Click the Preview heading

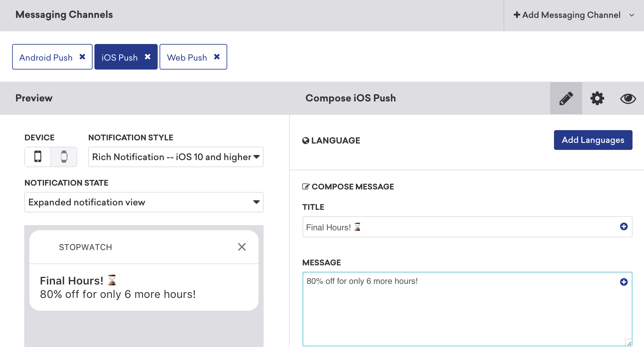pyautogui.click(x=34, y=98)
